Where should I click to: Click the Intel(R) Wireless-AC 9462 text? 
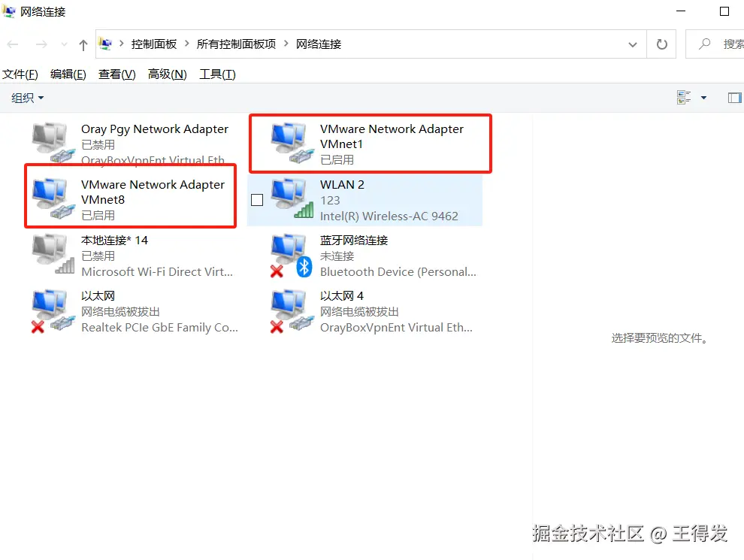tap(389, 216)
